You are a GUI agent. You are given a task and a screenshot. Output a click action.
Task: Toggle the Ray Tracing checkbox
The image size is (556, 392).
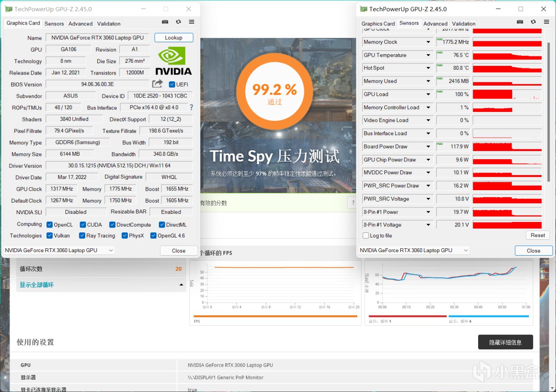[82, 235]
